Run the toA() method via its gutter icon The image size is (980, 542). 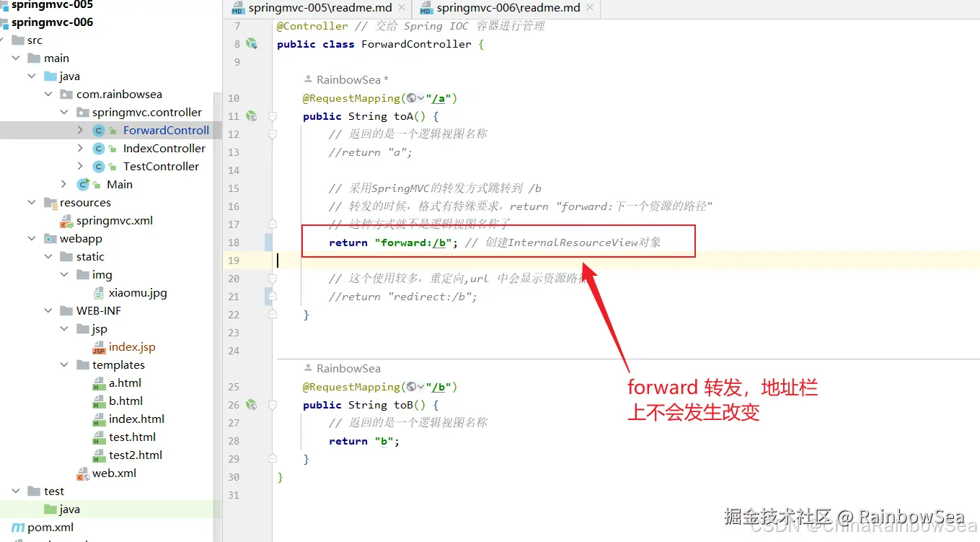point(252,116)
